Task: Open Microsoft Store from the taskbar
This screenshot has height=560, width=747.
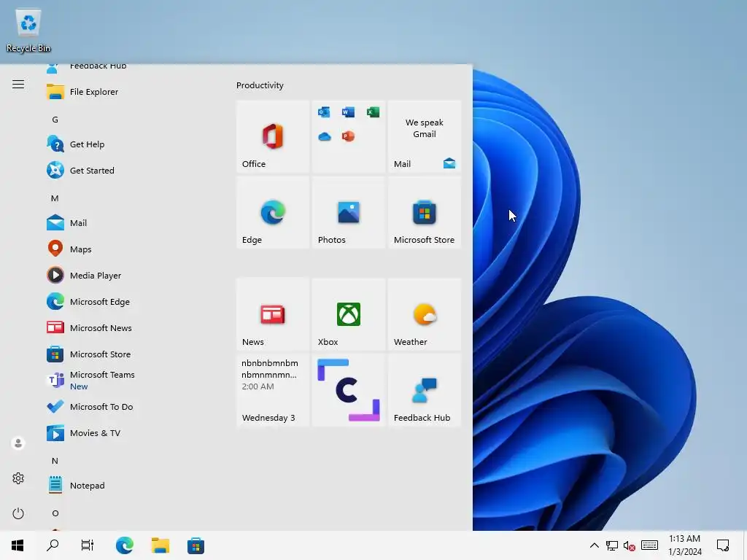Action: coord(196,545)
